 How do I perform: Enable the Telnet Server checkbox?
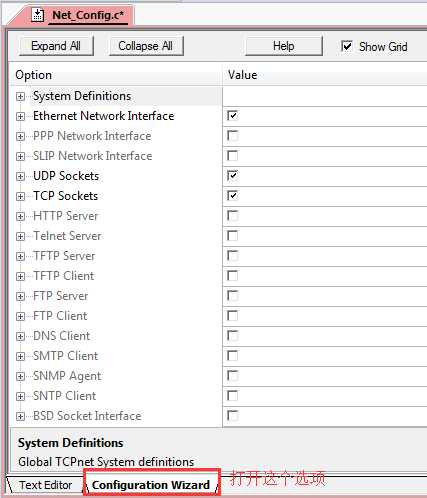coord(232,236)
